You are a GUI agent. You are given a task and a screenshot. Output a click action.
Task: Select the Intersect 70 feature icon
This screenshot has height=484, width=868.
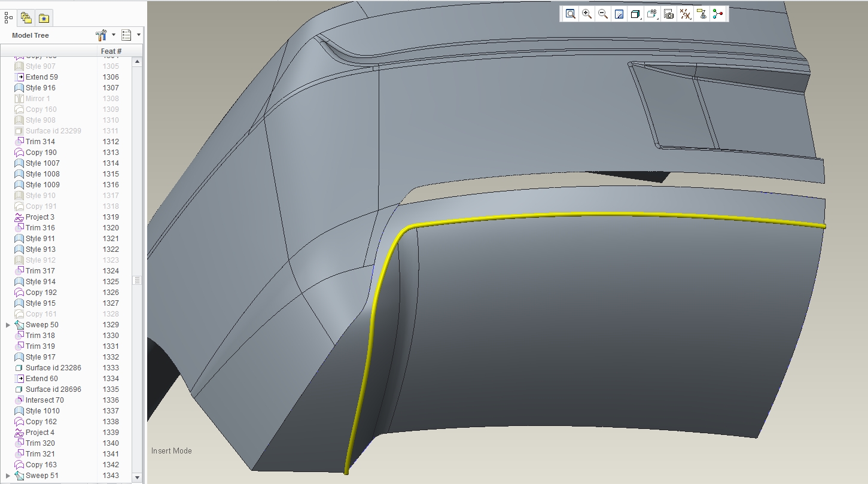[19, 400]
